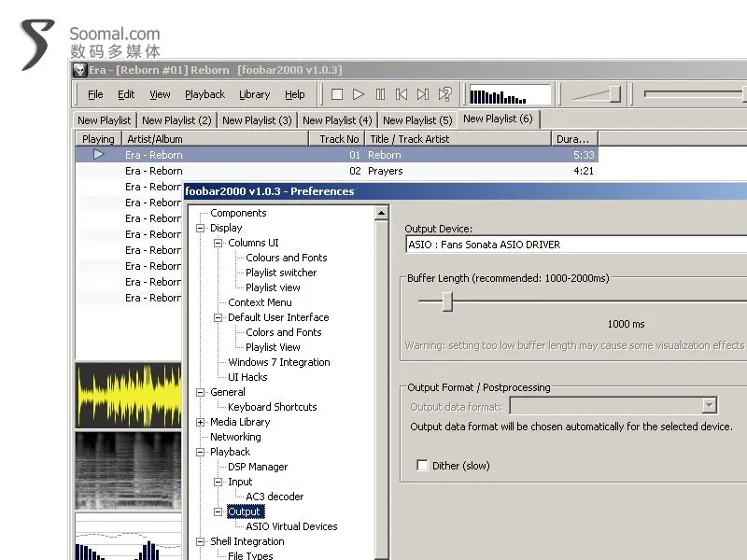
Task: Select Colours and Fonts under Columns UI
Action: [287, 258]
